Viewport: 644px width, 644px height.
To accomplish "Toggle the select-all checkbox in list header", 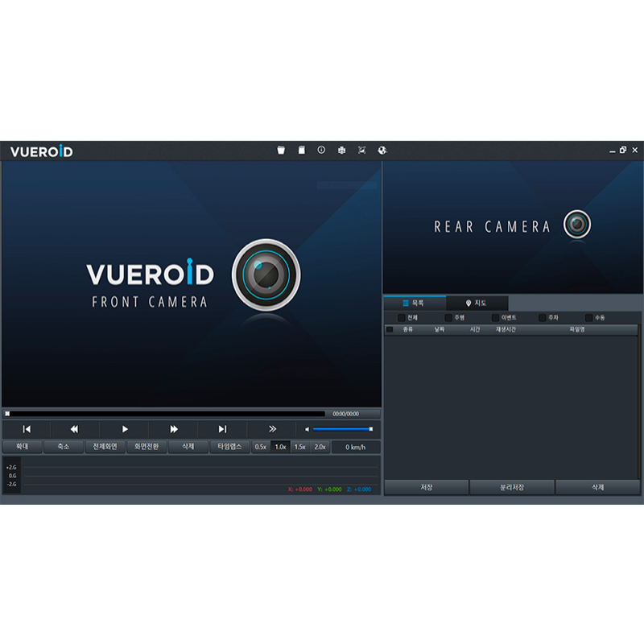I will 390,329.
